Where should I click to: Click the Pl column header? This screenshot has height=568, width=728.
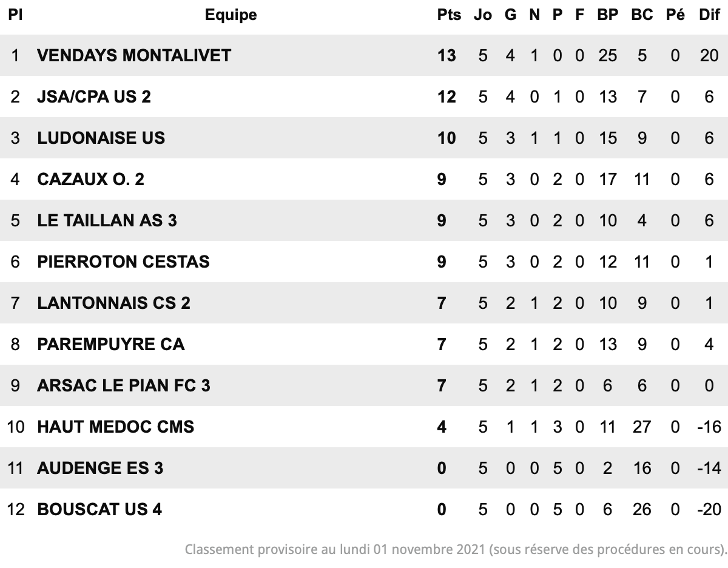[x=15, y=15]
